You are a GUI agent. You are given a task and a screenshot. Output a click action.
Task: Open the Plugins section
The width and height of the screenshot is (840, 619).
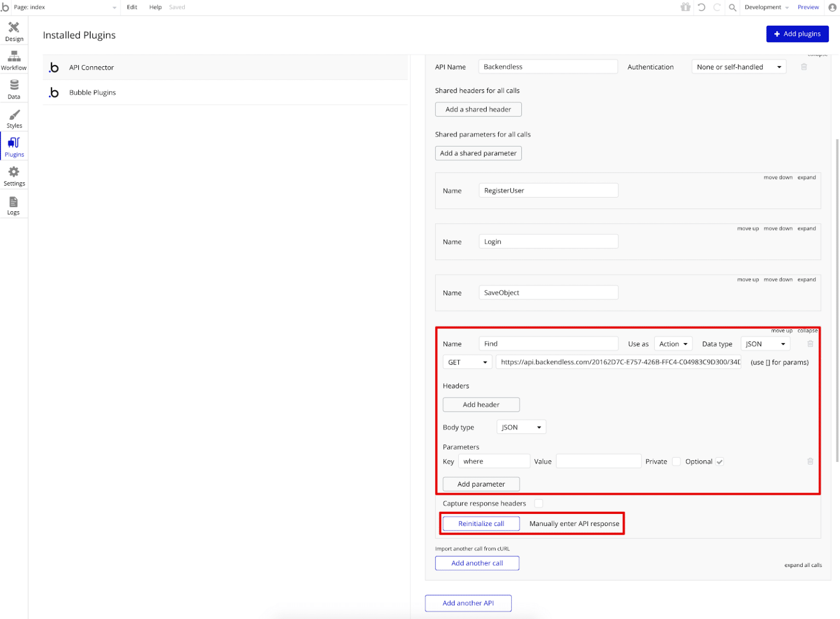pos(14,146)
